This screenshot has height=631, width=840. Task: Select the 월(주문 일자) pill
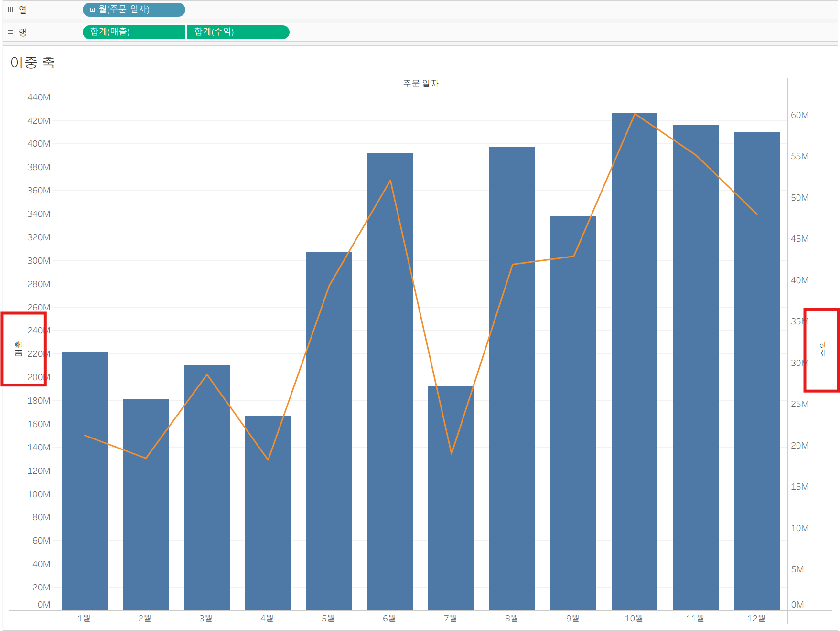point(134,10)
